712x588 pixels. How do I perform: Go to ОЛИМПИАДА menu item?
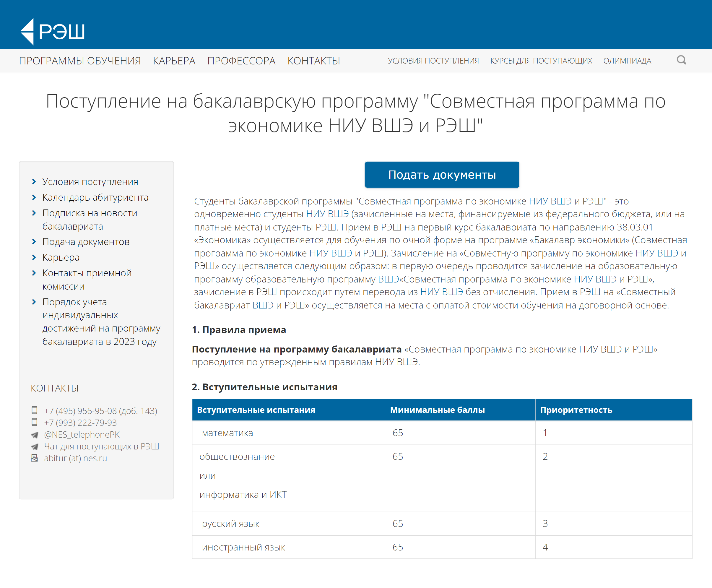coord(627,61)
